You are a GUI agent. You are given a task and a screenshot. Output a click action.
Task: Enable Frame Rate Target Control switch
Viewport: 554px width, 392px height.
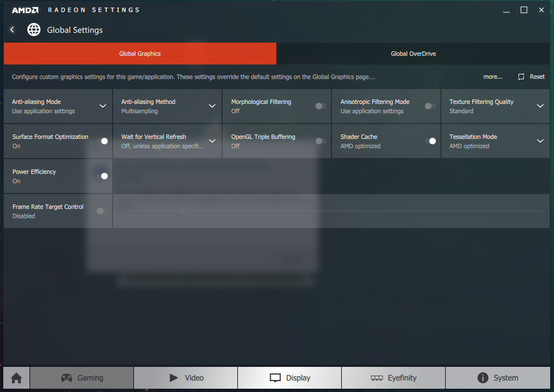pyautogui.click(x=102, y=211)
